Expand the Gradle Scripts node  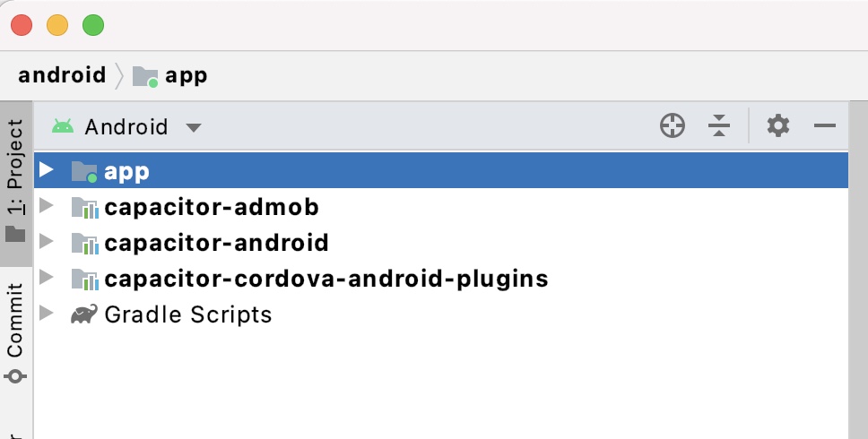[47, 313]
